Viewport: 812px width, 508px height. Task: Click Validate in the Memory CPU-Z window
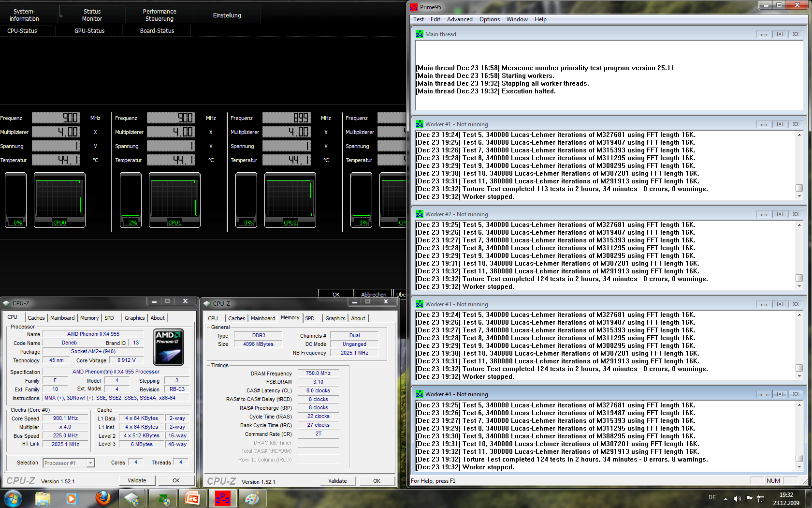click(x=337, y=481)
